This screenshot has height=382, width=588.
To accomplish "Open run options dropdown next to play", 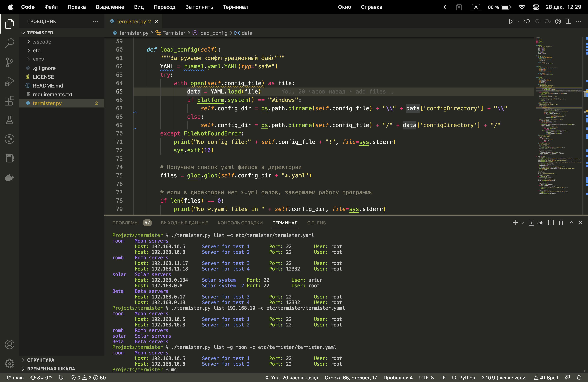I will [x=518, y=21].
